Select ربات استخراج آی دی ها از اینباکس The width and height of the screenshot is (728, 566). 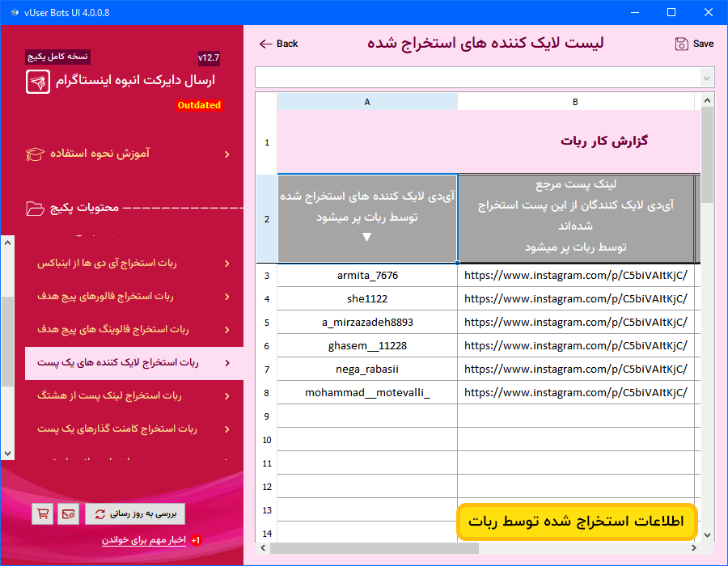[134, 264]
